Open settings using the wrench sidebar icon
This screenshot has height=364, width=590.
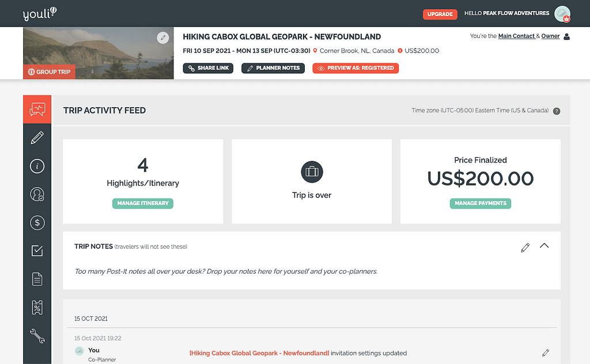[x=37, y=336]
